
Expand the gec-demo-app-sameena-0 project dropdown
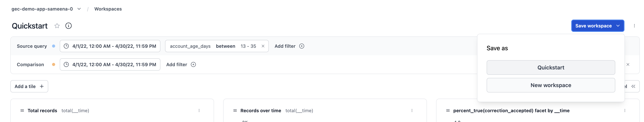coord(79,9)
